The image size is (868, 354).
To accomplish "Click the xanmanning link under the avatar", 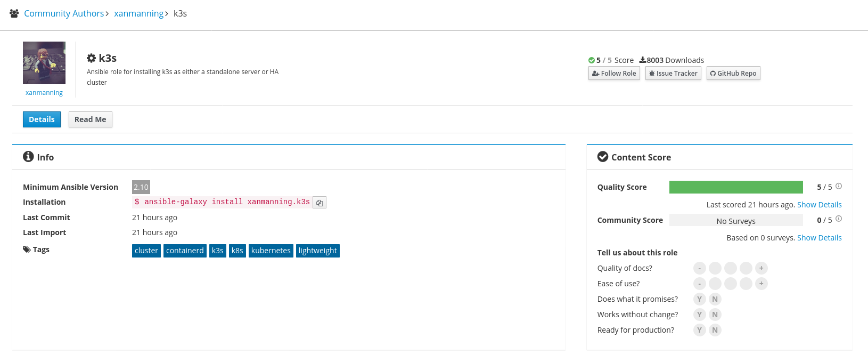I will point(44,93).
